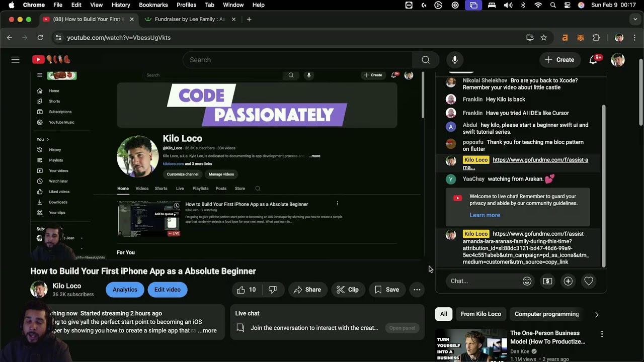
Task: Select the 'From Kilo Loco' filter chip
Action: click(481, 314)
